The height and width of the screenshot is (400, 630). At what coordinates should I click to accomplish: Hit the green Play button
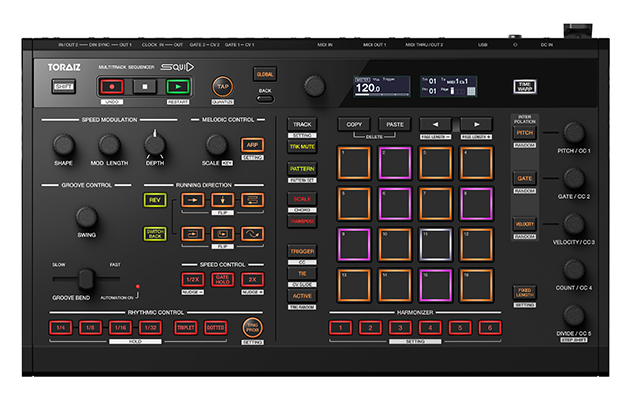pos(179,87)
